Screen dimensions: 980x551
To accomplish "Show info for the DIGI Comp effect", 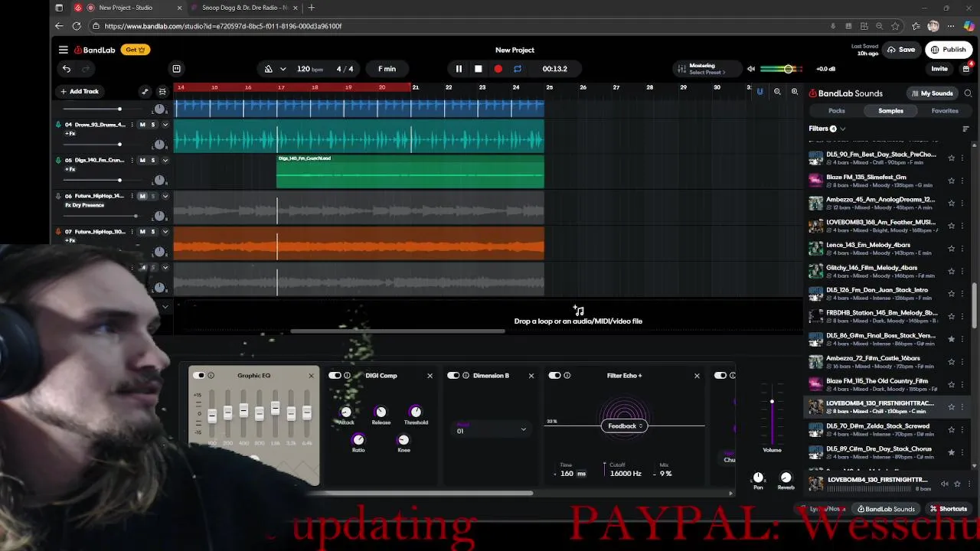I will [347, 376].
